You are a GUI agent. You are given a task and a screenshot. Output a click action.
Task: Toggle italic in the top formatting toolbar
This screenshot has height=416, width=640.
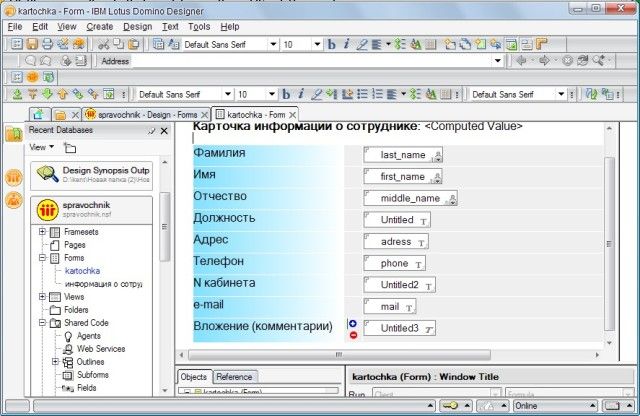(346, 45)
